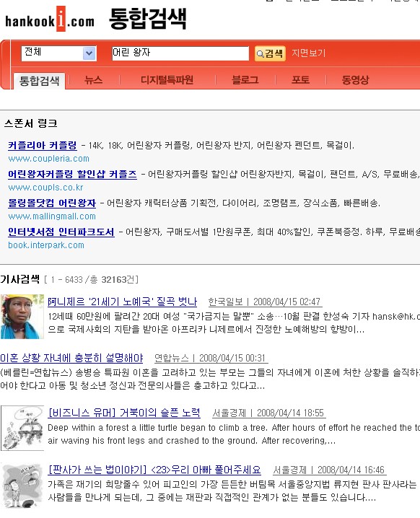Open the 블로그 tab
Viewport: 420px width, 518px height.
tap(245, 80)
